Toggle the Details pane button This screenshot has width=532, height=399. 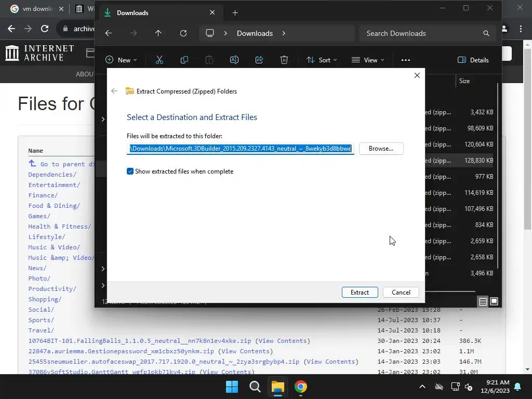point(473,60)
